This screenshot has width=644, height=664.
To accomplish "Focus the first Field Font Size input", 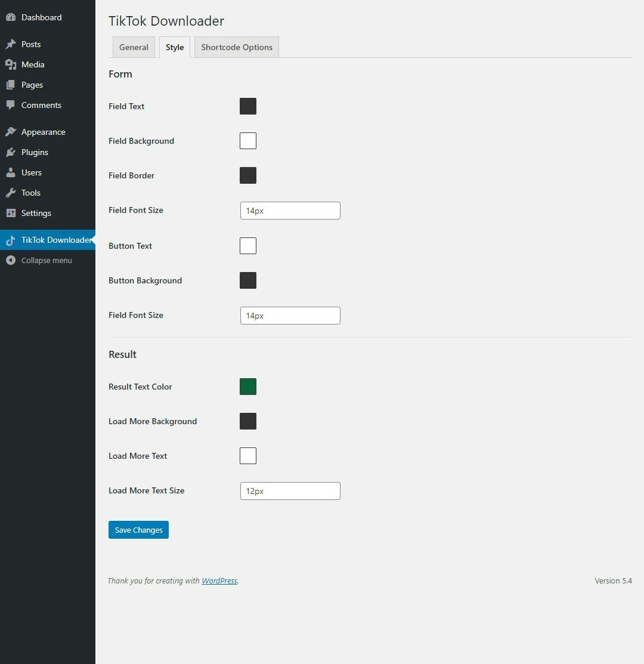I will point(290,211).
